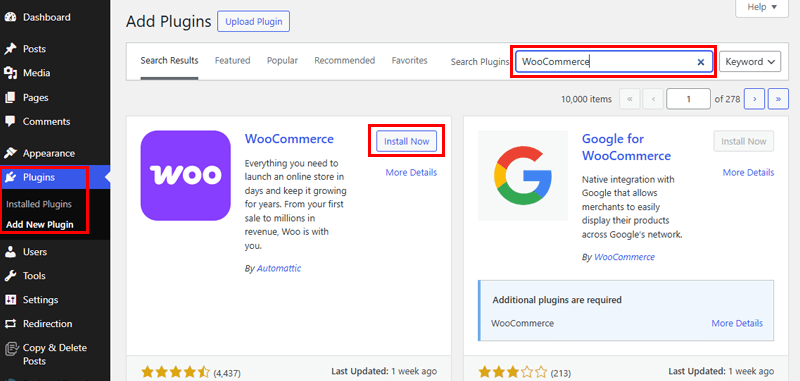The height and width of the screenshot is (381, 800).
Task: Open the Google for WooCommerce title link
Action: [627, 147]
